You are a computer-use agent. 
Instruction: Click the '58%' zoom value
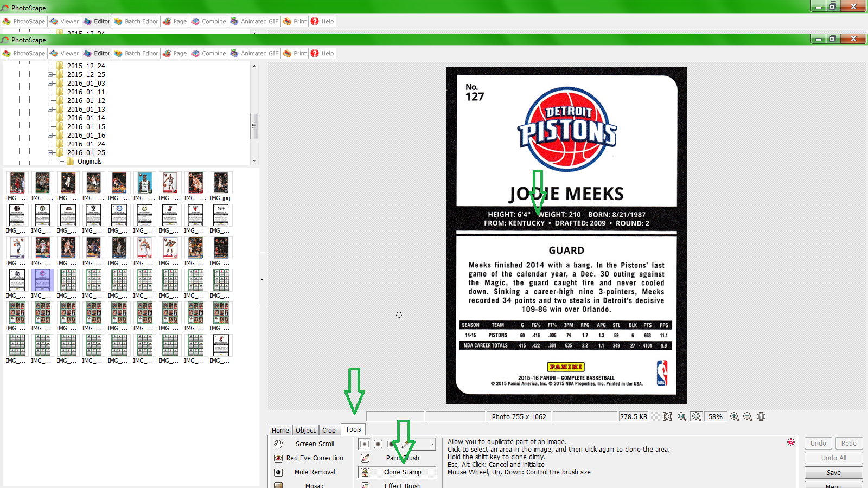point(715,416)
